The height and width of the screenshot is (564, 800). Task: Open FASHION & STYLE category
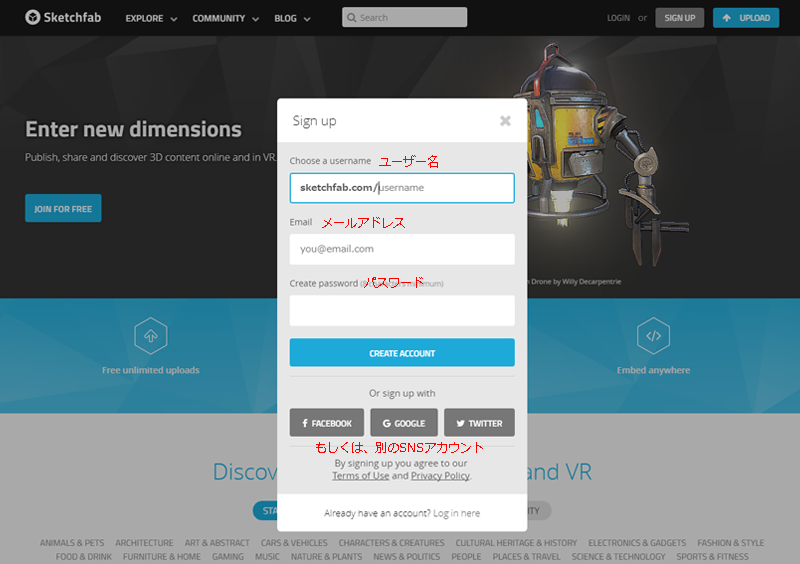tap(731, 543)
